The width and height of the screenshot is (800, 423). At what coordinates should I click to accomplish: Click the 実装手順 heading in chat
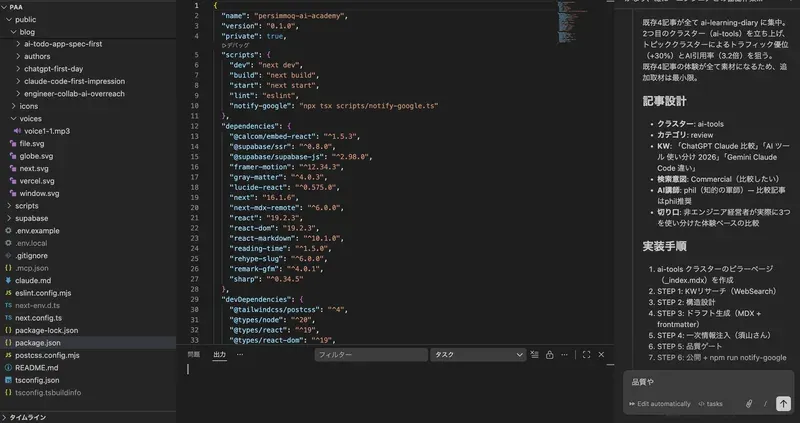tap(664, 247)
